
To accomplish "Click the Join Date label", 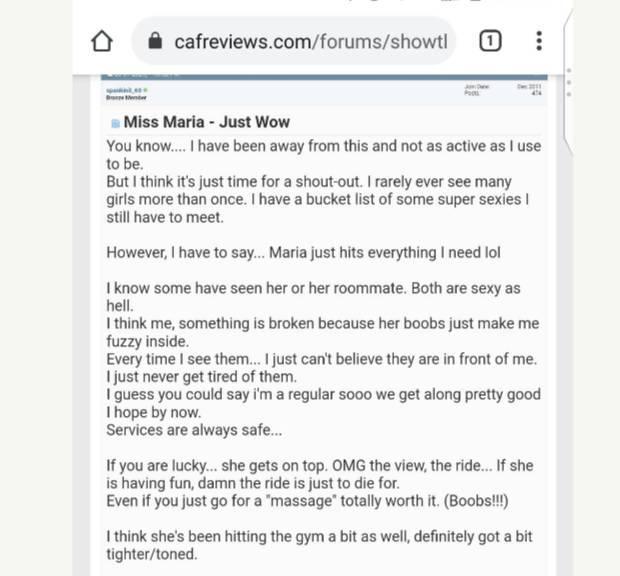I will 476,87.
